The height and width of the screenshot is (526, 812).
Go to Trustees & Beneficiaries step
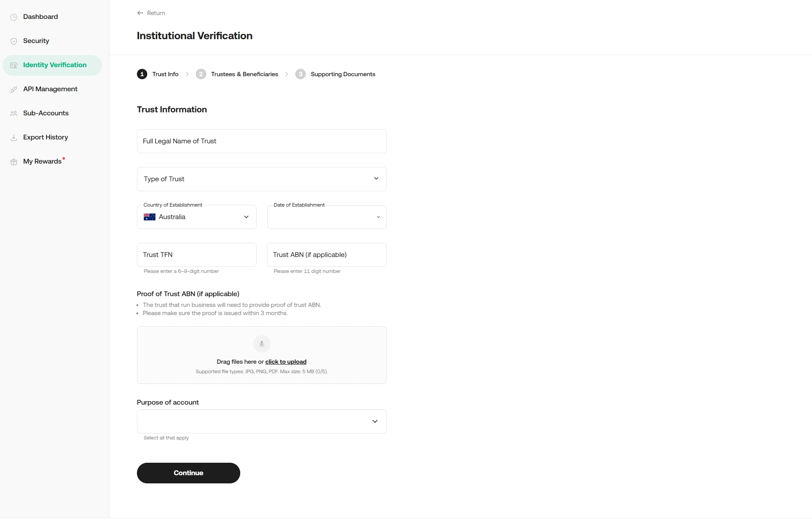point(244,74)
